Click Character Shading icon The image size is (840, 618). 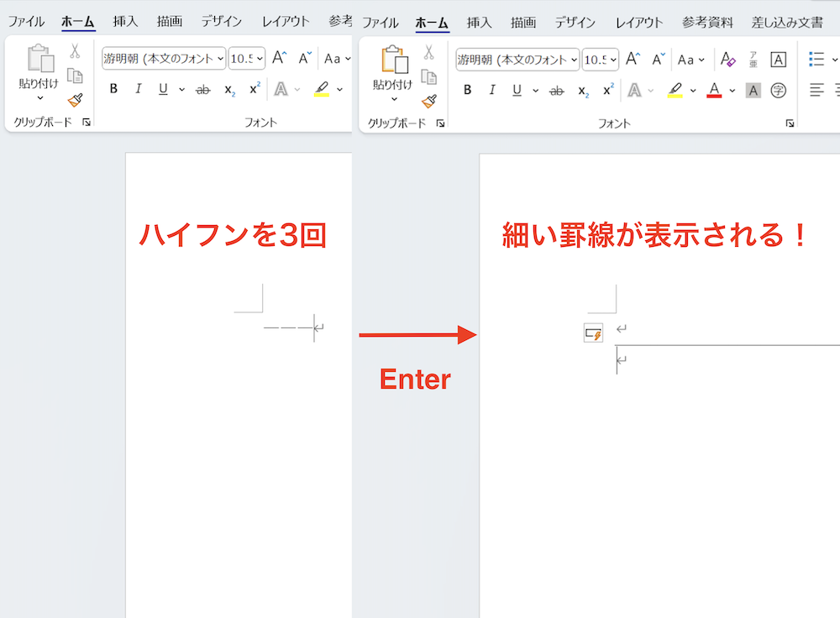pos(753,91)
